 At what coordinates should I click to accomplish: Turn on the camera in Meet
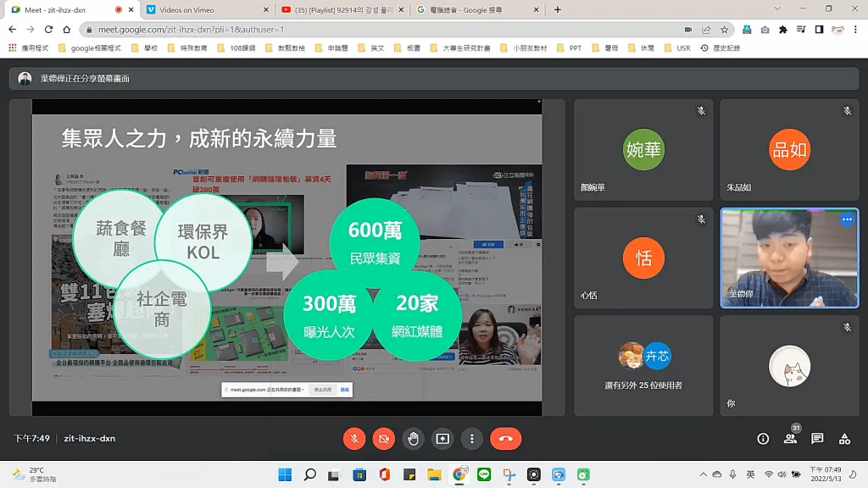(383, 438)
